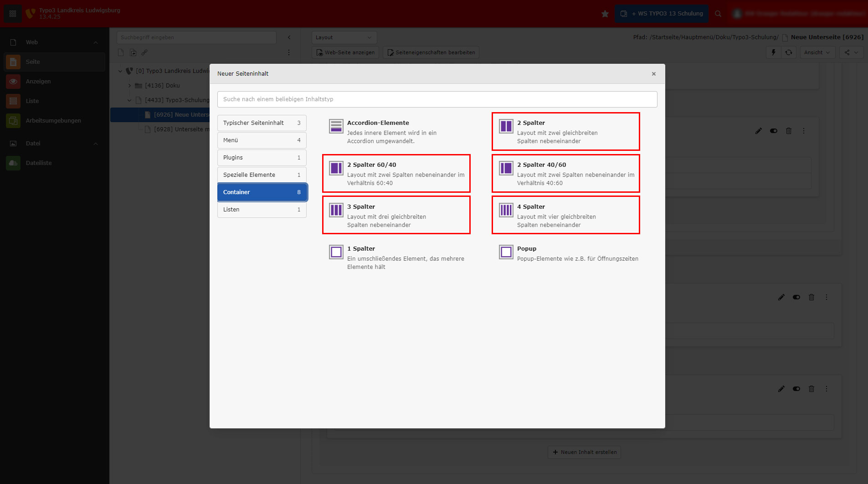Pick the 3 Spalter column icon

(336, 210)
